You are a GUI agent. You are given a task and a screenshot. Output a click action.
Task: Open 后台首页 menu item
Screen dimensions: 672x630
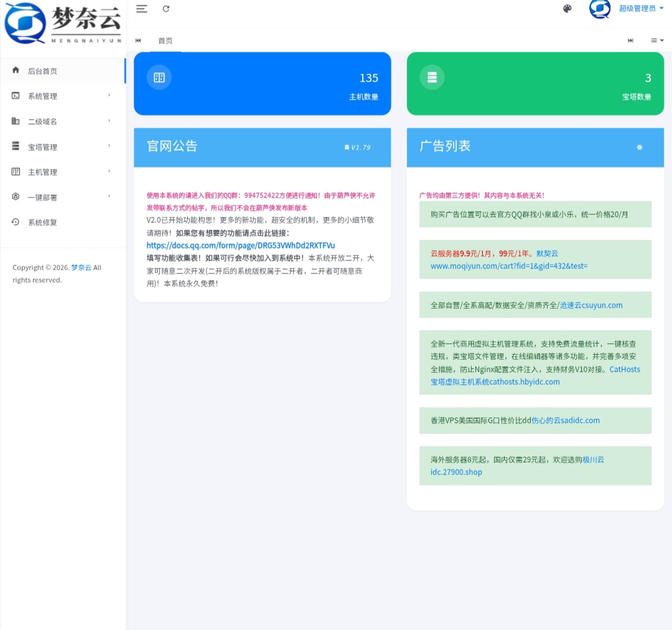(x=63, y=71)
